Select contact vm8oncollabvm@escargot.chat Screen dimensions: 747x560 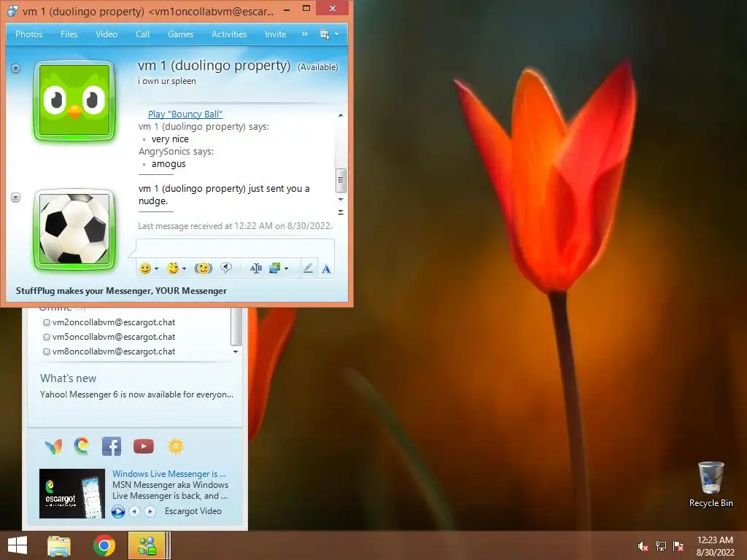coord(114,352)
